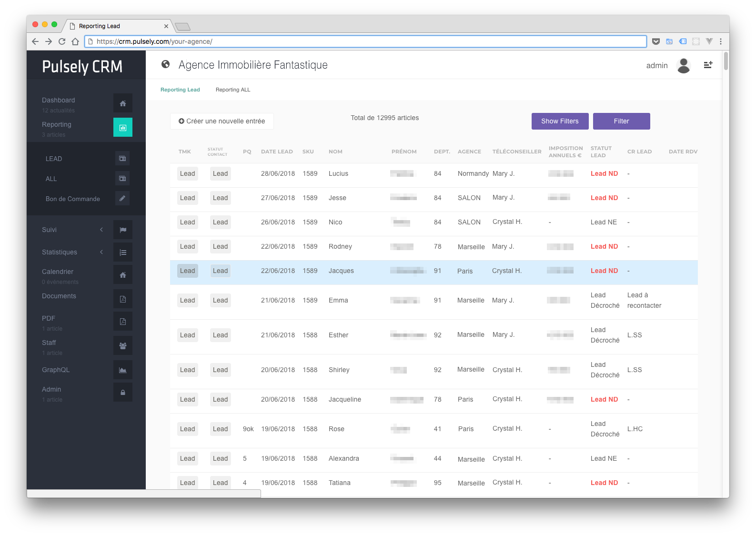756x536 pixels.
Task: Open the Staff group icon
Action: click(x=123, y=346)
